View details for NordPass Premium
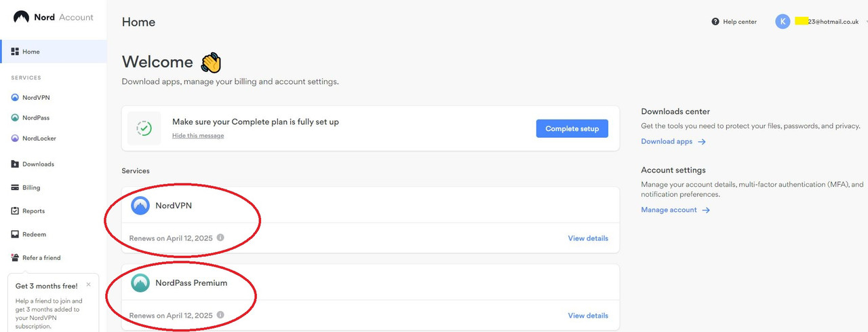Image resolution: width=868 pixels, height=332 pixels. (x=588, y=316)
